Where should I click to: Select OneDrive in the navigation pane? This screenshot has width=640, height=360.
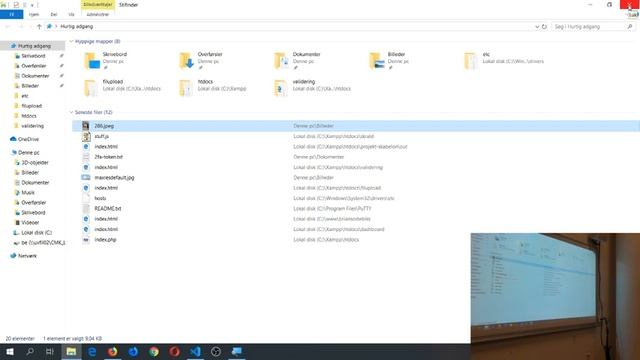(x=28, y=139)
